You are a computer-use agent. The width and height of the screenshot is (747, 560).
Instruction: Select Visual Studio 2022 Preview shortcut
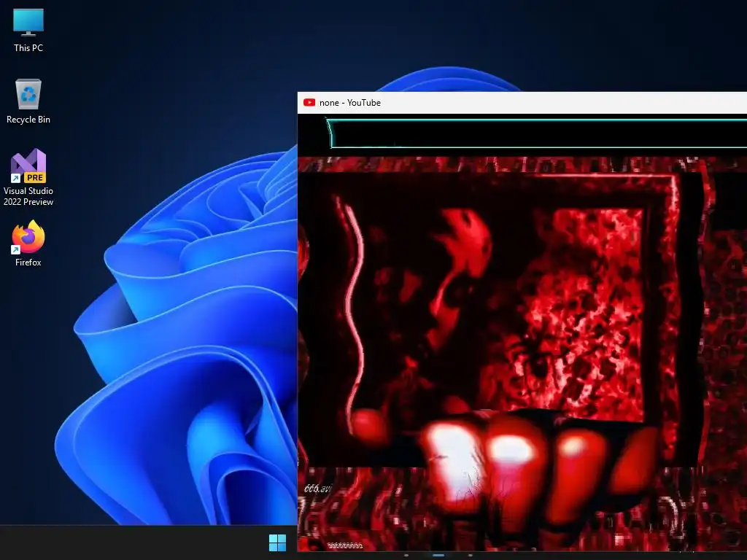pos(28,177)
